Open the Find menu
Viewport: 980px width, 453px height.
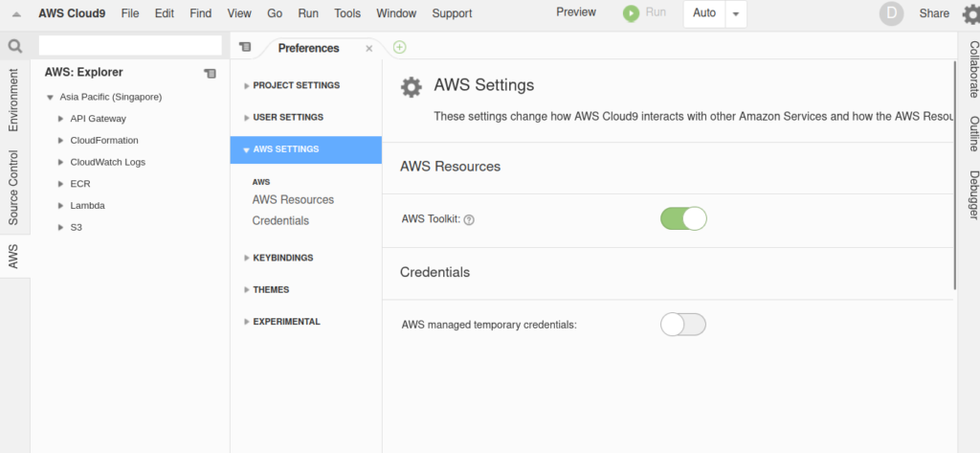(201, 13)
